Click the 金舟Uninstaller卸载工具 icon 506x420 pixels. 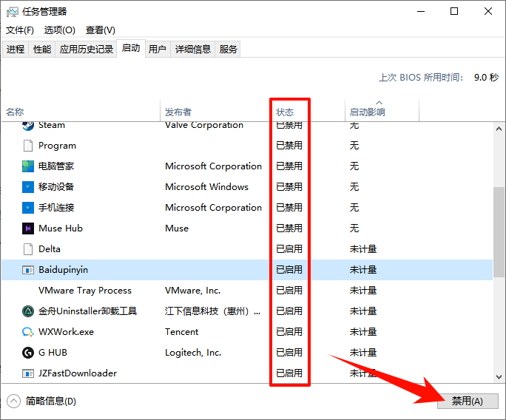click(x=28, y=311)
